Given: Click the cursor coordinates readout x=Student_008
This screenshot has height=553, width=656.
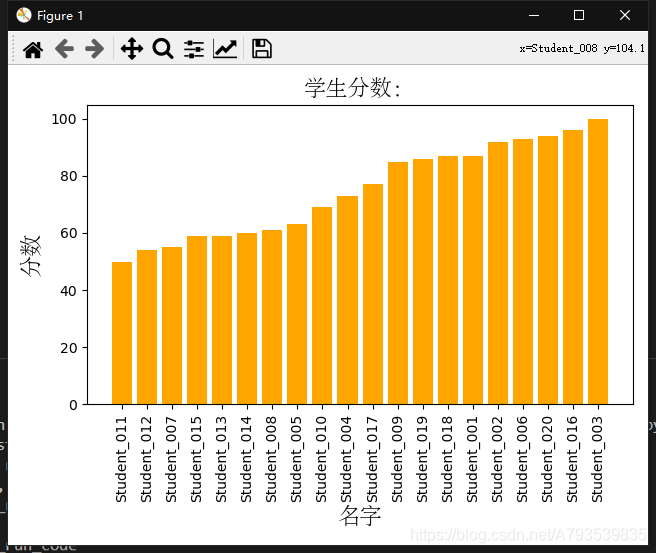Looking at the screenshot, I should pyautogui.click(x=582, y=49).
